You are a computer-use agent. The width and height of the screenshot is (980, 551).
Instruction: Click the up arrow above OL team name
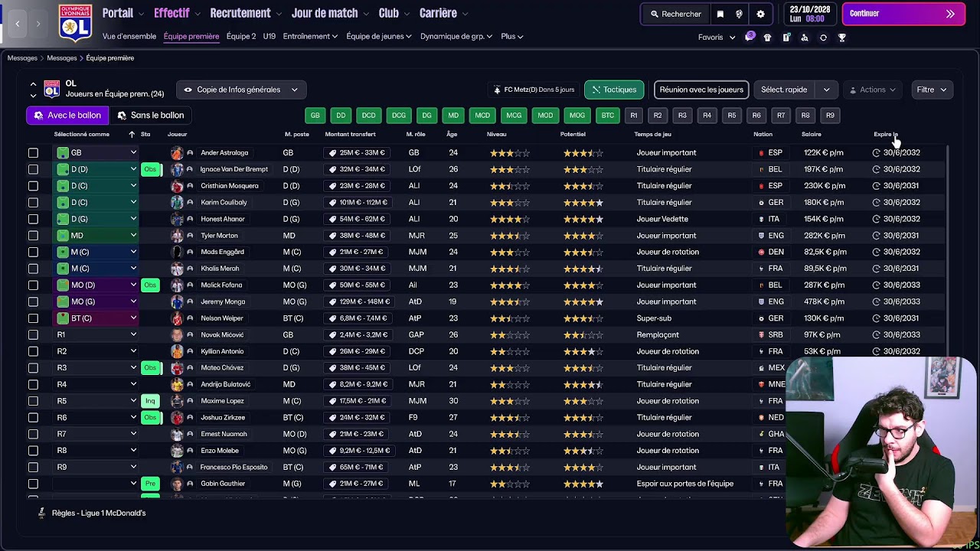(33, 84)
